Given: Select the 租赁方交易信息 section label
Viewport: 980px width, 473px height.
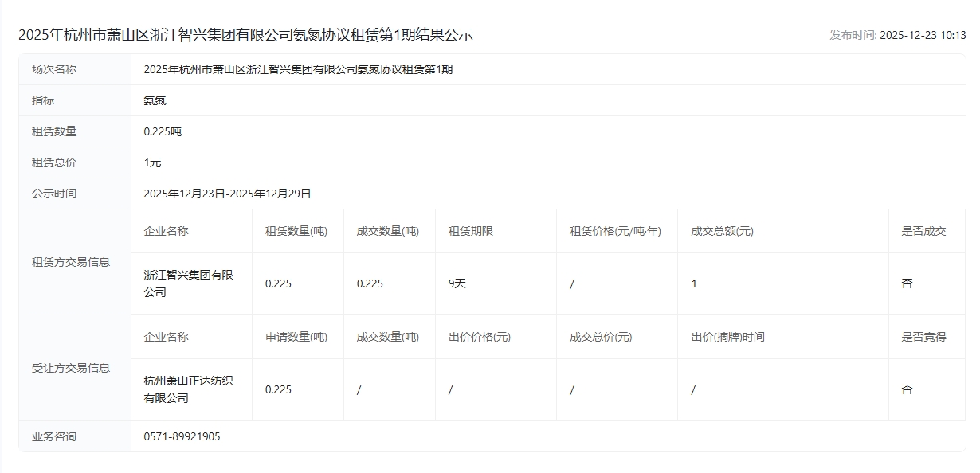Looking at the screenshot, I should [x=71, y=261].
